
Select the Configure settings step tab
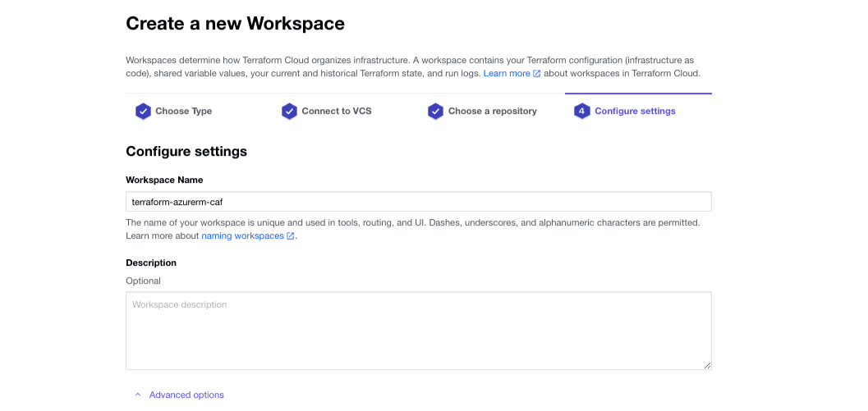(x=635, y=112)
